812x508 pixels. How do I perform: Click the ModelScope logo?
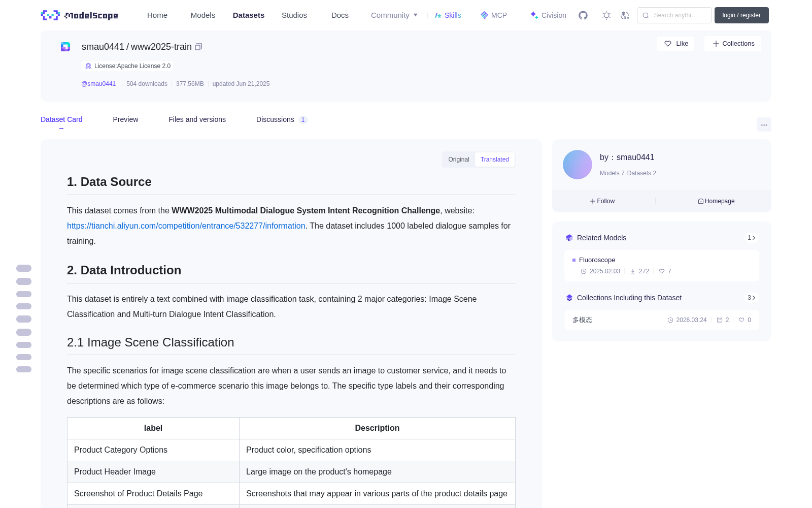tap(80, 15)
